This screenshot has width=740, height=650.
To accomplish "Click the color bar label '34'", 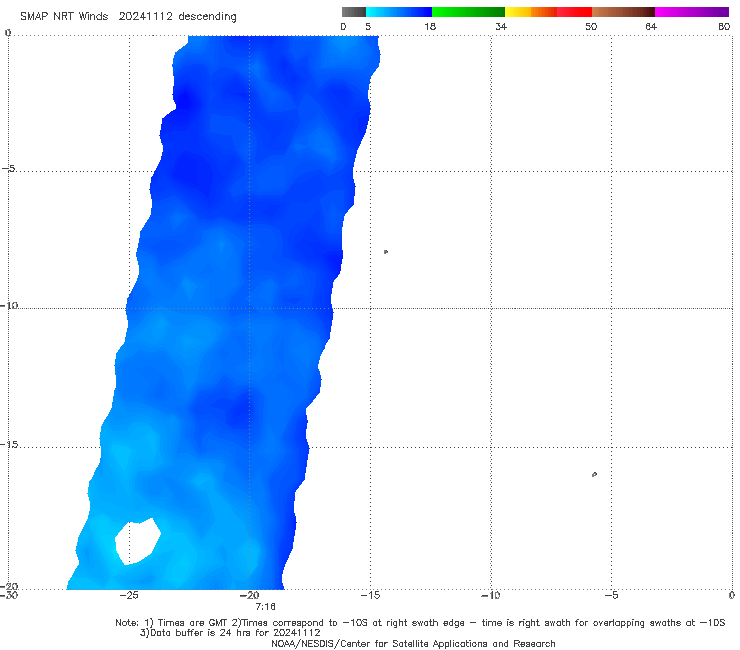I will tap(501, 27).
